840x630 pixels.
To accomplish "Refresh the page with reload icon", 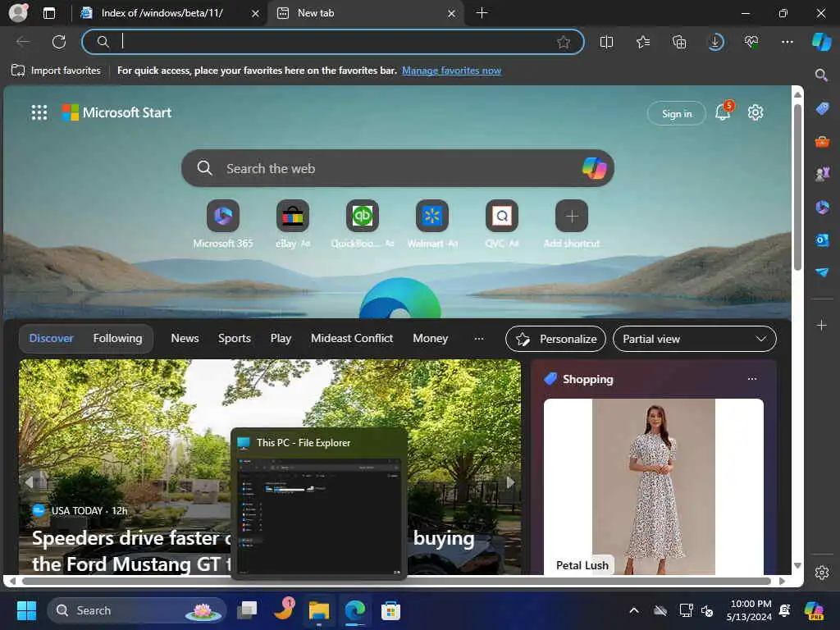I will pos(59,42).
